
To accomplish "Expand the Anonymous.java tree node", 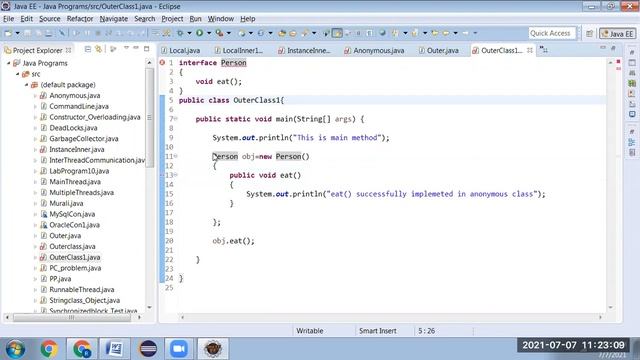I will click(35, 96).
